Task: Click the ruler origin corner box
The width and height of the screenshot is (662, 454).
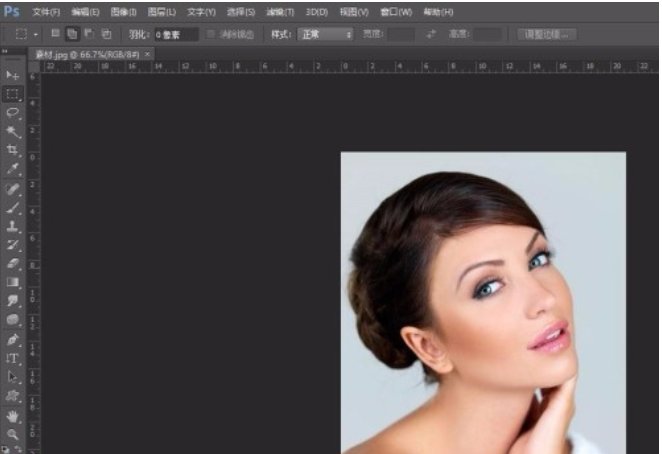Action: [x=34, y=66]
